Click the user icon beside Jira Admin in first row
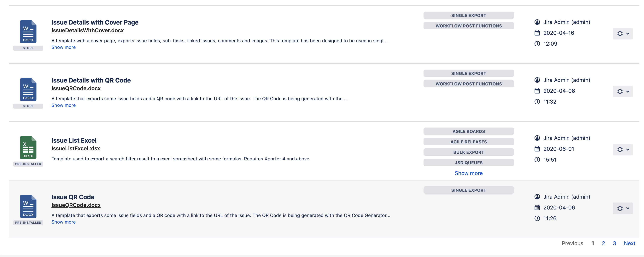644x257 pixels. [x=537, y=22]
